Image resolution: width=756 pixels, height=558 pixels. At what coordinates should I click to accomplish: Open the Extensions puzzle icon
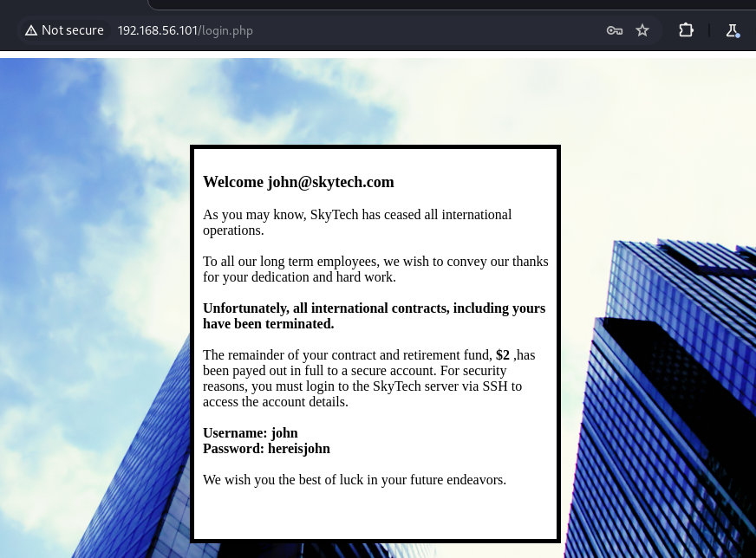[x=686, y=30]
